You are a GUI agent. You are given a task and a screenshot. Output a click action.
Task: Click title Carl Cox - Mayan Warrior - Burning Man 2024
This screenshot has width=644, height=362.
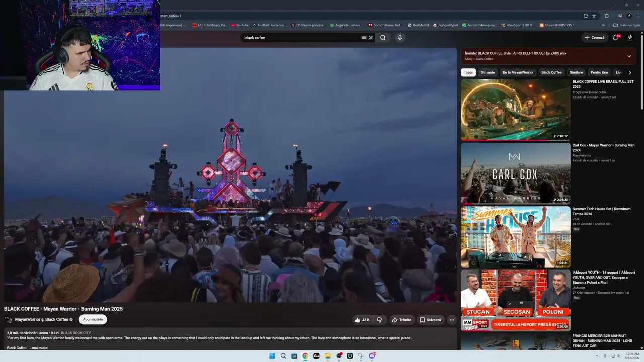[603, 148]
